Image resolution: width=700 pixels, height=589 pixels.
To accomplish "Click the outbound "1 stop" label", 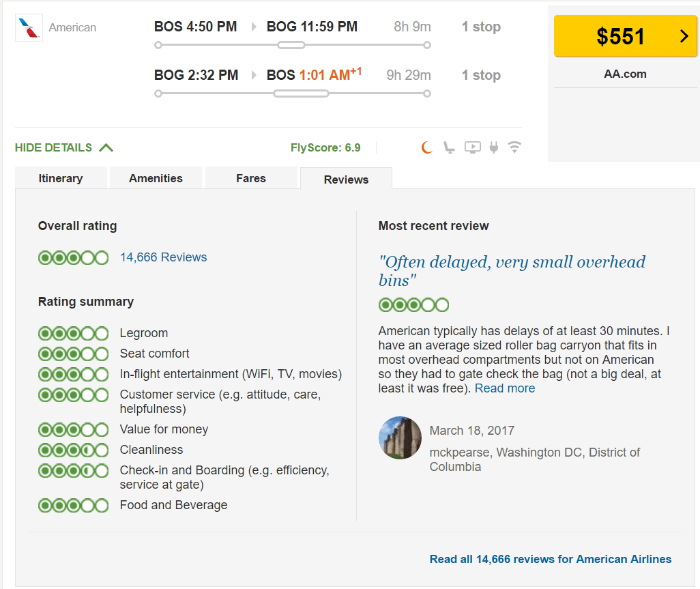I will pyautogui.click(x=481, y=27).
